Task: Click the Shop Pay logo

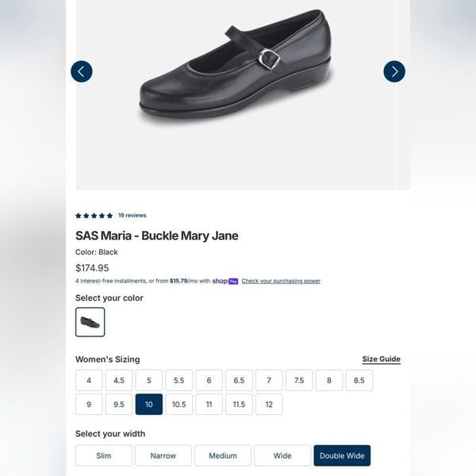Action: click(x=225, y=281)
